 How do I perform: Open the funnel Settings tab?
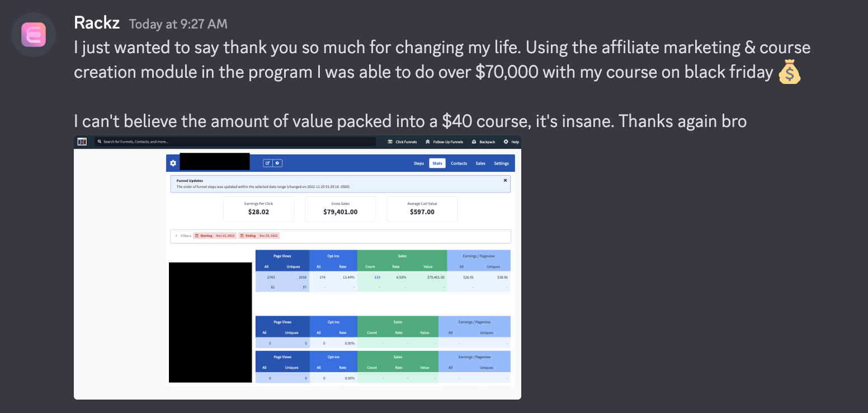(501, 163)
